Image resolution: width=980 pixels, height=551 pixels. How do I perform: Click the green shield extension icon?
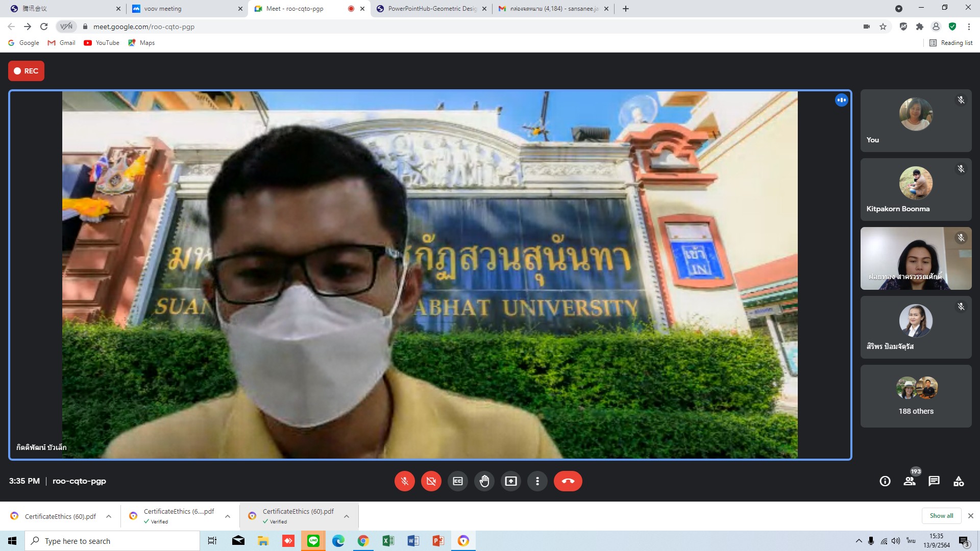[952, 27]
